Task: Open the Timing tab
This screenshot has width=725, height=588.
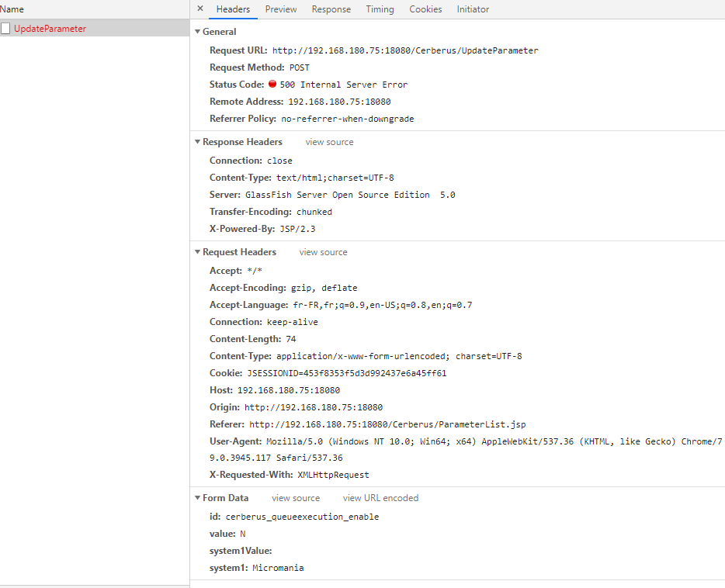Action: [x=380, y=9]
